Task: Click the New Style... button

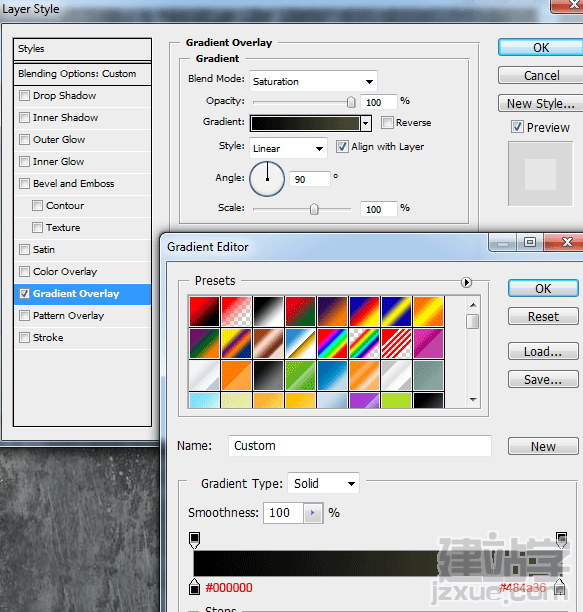Action: [x=540, y=103]
